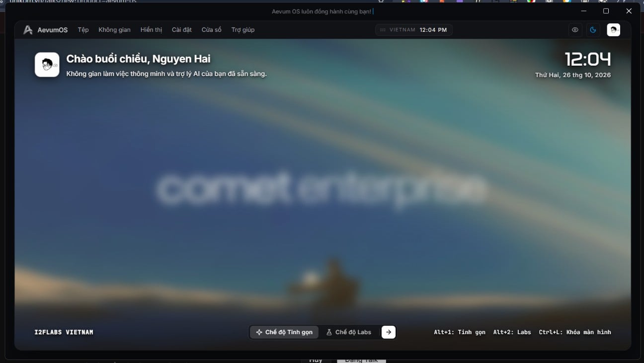Click the Alt+2: Labs shortcut hint
Image resolution: width=644 pixels, height=363 pixels.
[512, 332]
